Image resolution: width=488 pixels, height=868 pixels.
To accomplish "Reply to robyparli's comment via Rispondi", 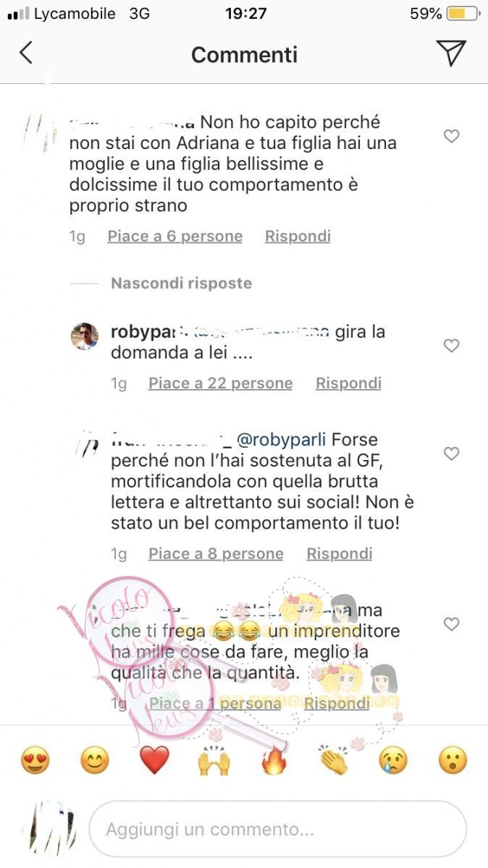I will tap(348, 383).
